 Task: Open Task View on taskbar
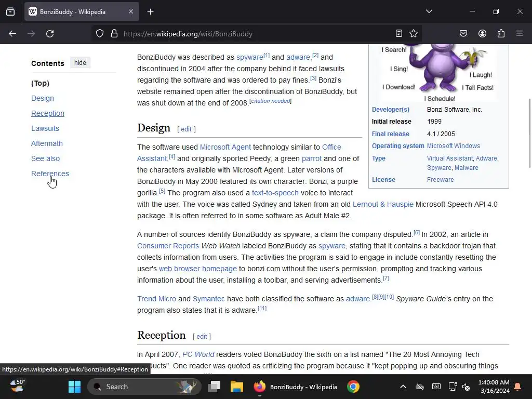214,387
